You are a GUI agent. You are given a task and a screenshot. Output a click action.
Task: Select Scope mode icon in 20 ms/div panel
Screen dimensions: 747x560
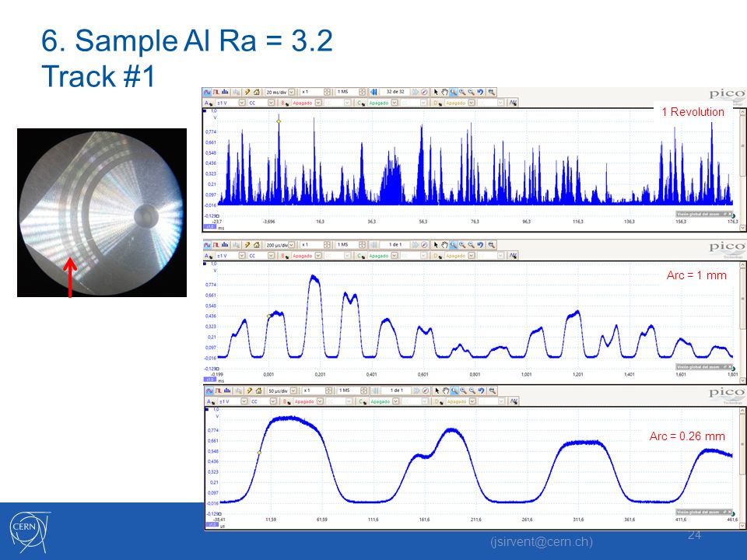pyautogui.click(x=207, y=92)
